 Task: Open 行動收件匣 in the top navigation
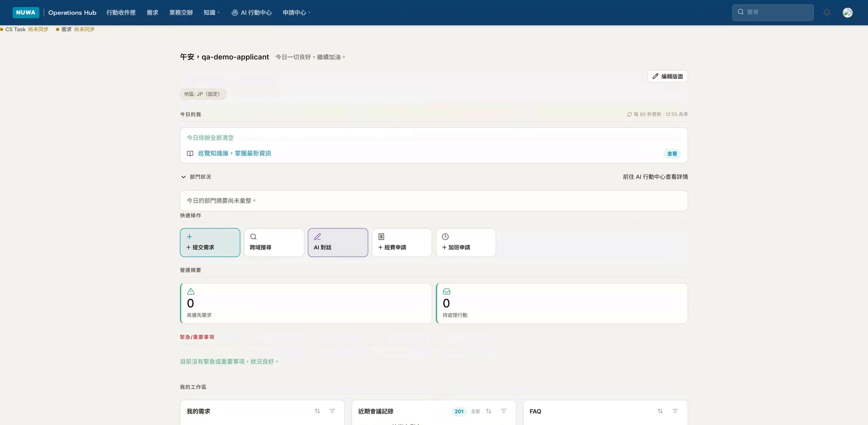121,13
